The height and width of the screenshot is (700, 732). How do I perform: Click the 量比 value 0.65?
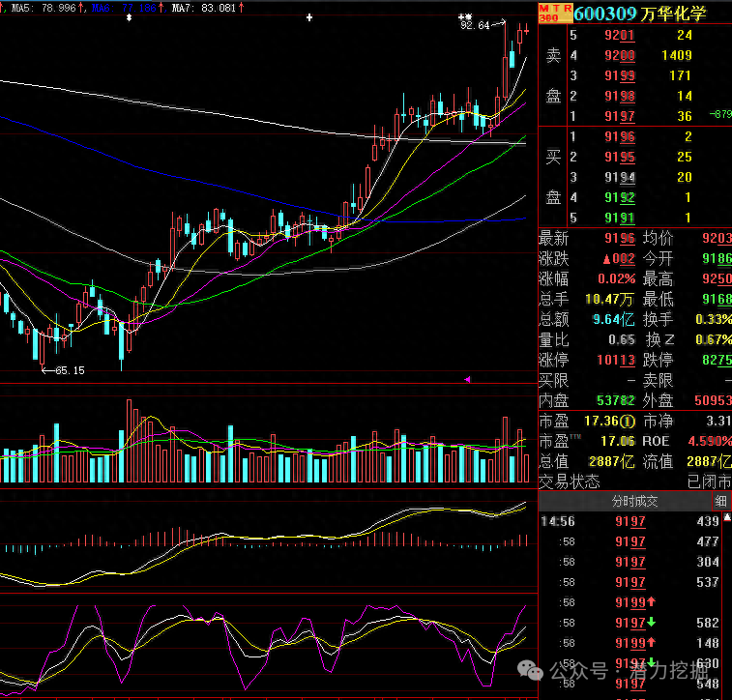[x=622, y=339]
